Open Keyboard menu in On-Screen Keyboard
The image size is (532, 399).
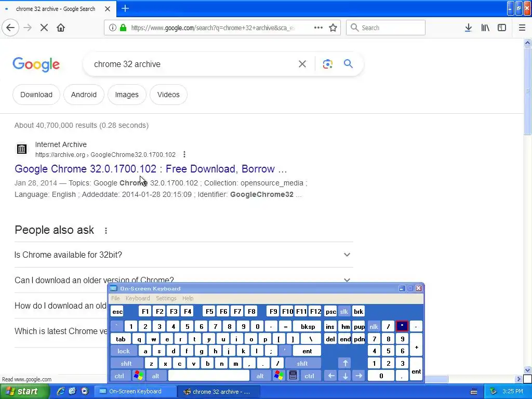(137, 298)
